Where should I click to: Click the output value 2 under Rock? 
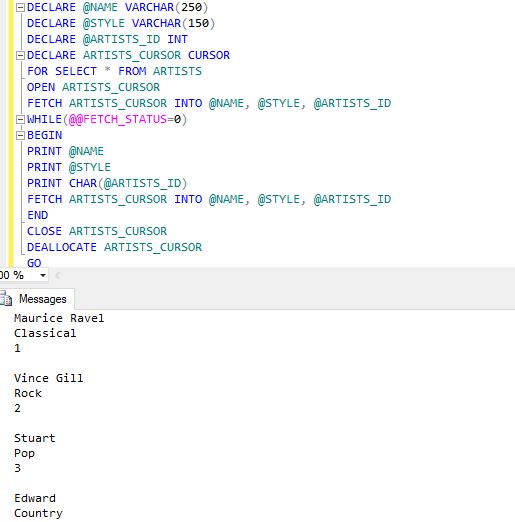pos(17,408)
